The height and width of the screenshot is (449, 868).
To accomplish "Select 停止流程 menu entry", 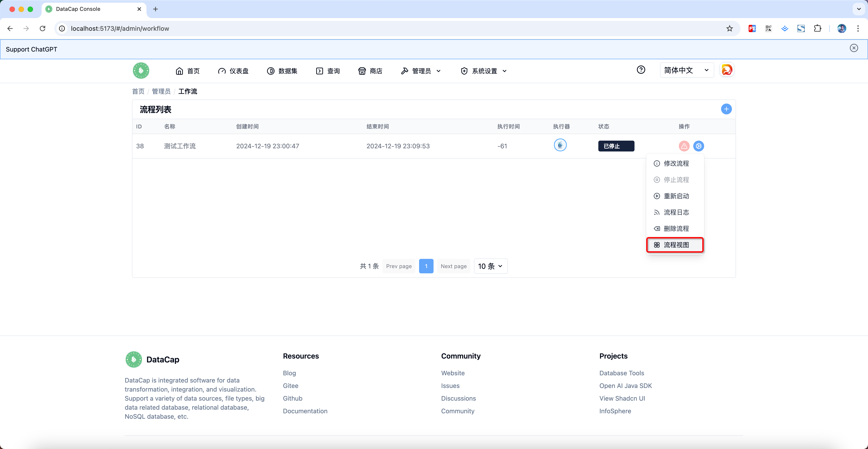I will point(675,180).
